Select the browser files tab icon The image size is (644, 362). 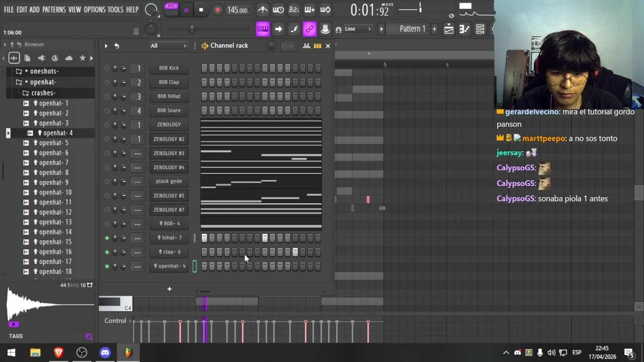click(x=28, y=58)
